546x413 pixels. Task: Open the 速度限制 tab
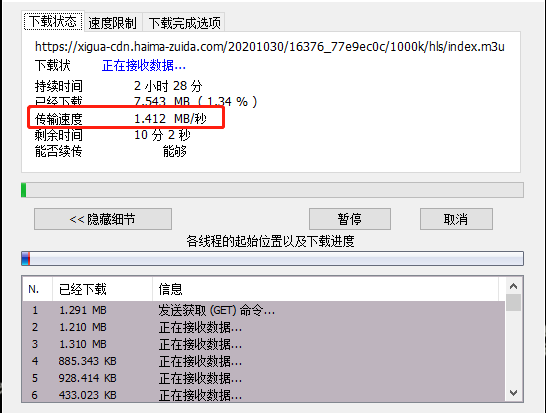[x=112, y=23]
